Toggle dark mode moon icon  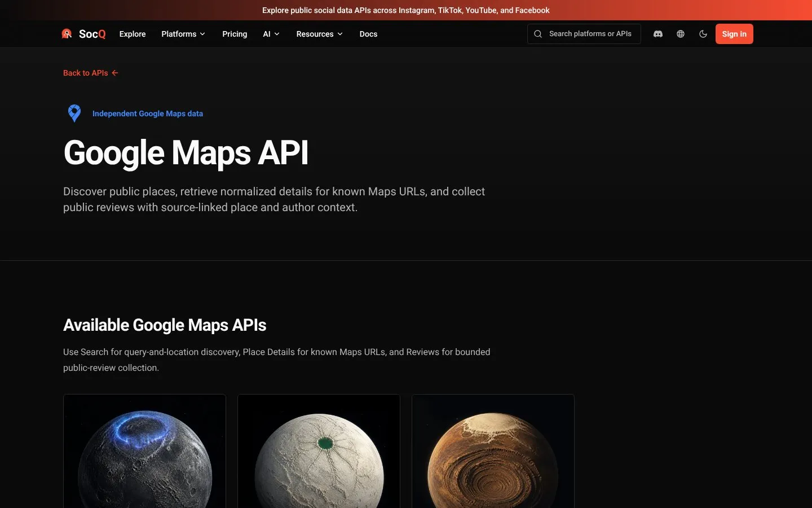(703, 34)
